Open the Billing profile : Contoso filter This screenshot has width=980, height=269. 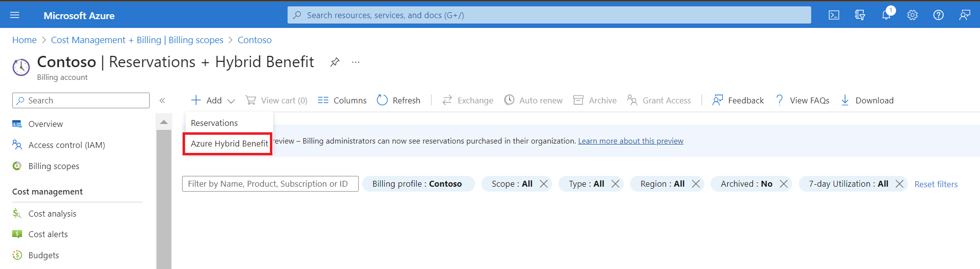coord(419,184)
